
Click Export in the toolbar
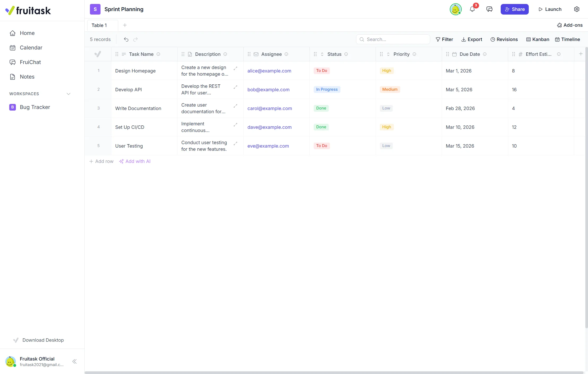coord(472,39)
